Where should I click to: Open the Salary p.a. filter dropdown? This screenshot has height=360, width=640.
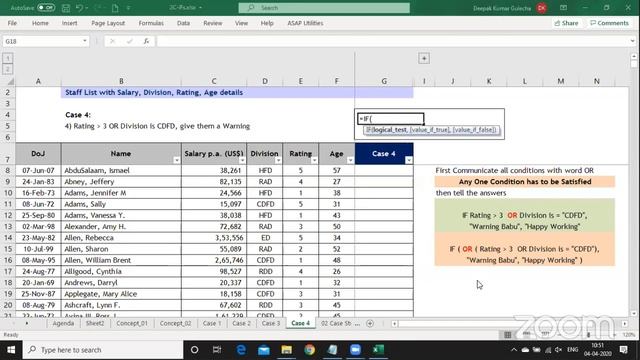coord(242,160)
